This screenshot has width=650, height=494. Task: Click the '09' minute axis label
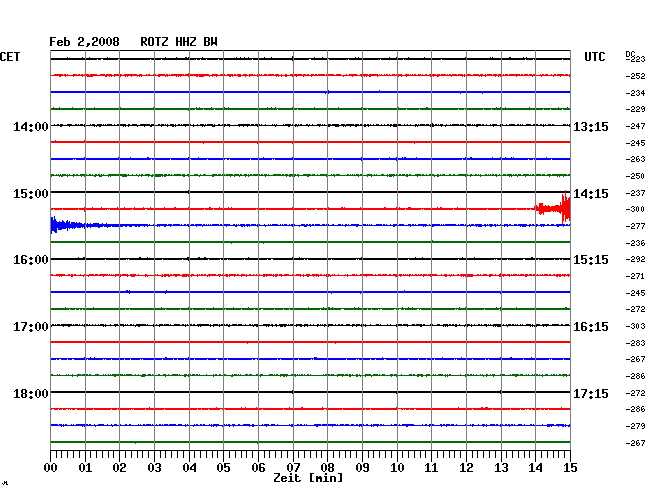[x=362, y=468]
